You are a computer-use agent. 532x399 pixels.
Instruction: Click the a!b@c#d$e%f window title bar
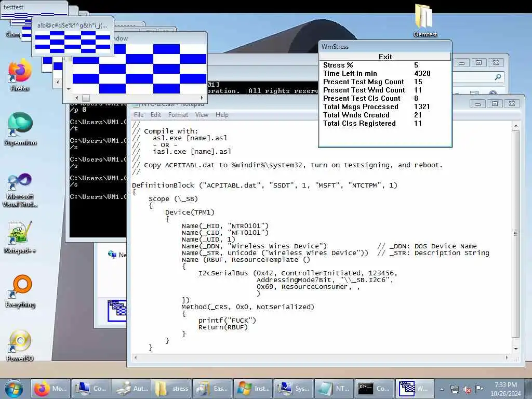[x=72, y=25]
